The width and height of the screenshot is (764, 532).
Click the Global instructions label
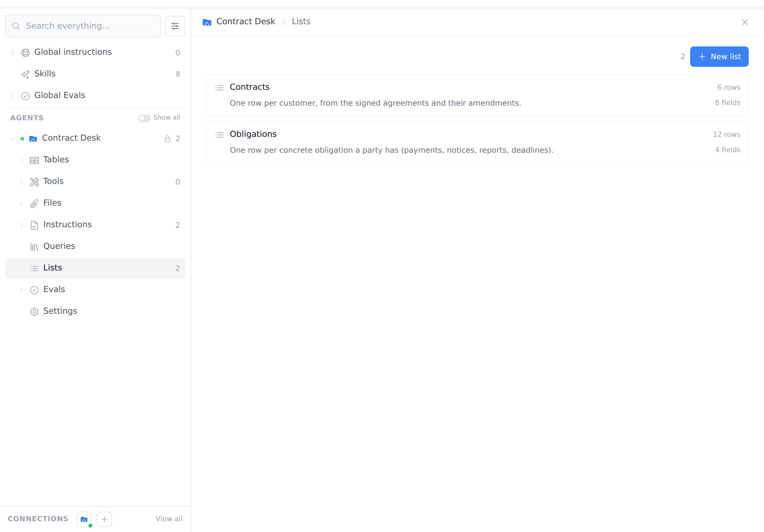coord(73,52)
